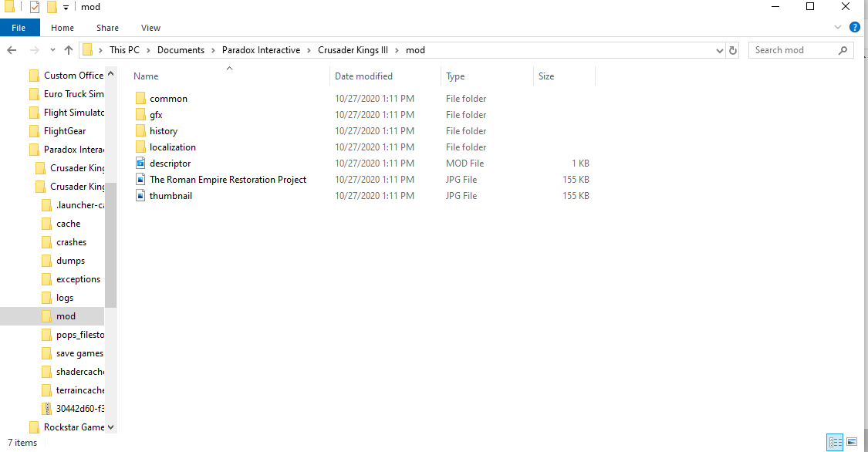Sort files by Date modified column
Image resolution: width=868 pixels, height=452 pixels.
(x=363, y=76)
